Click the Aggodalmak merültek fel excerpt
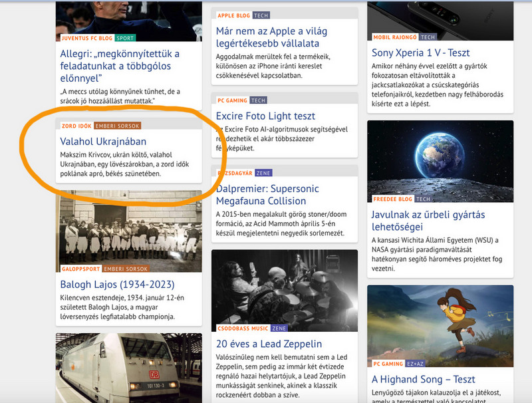This screenshot has width=532, height=403. [273, 66]
